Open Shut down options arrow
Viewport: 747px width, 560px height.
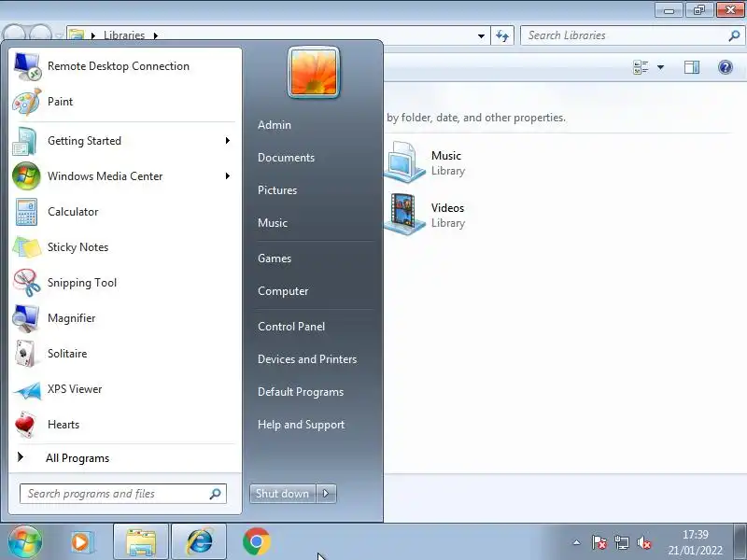326,494
